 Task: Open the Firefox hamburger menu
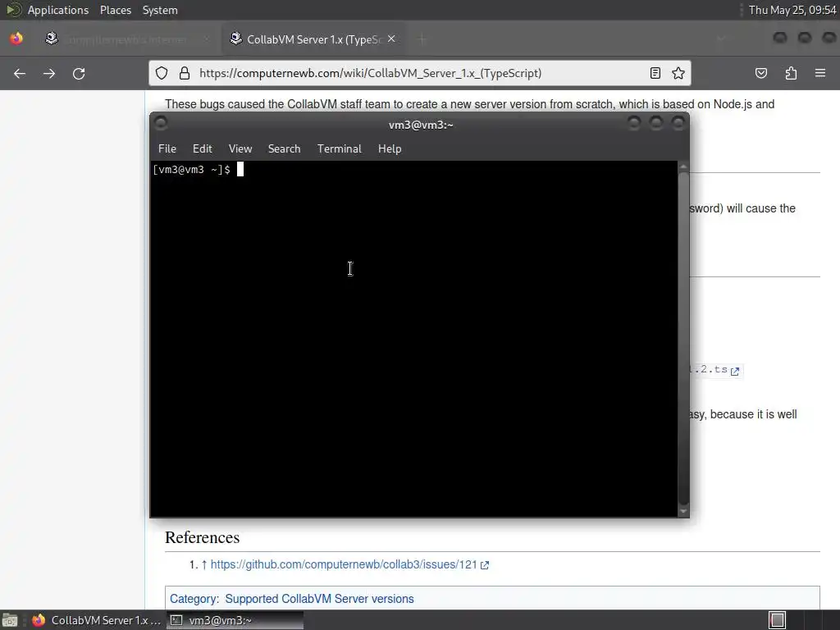pyautogui.click(x=820, y=73)
